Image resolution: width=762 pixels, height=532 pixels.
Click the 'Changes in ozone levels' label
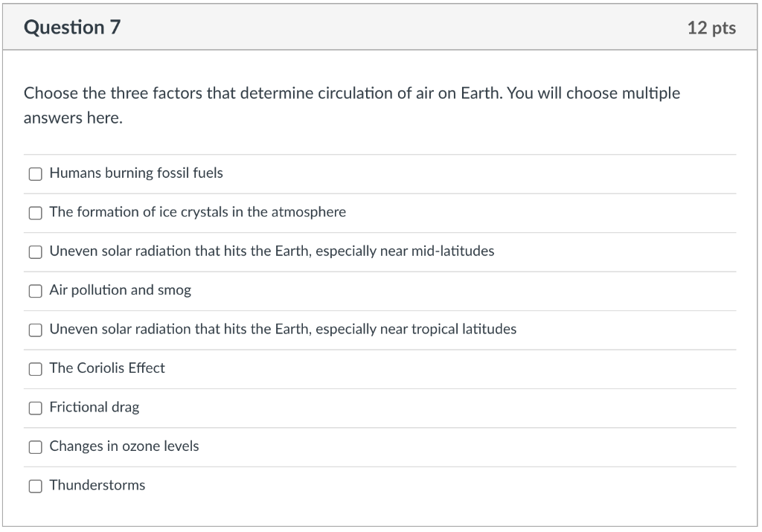pyautogui.click(x=124, y=446)
